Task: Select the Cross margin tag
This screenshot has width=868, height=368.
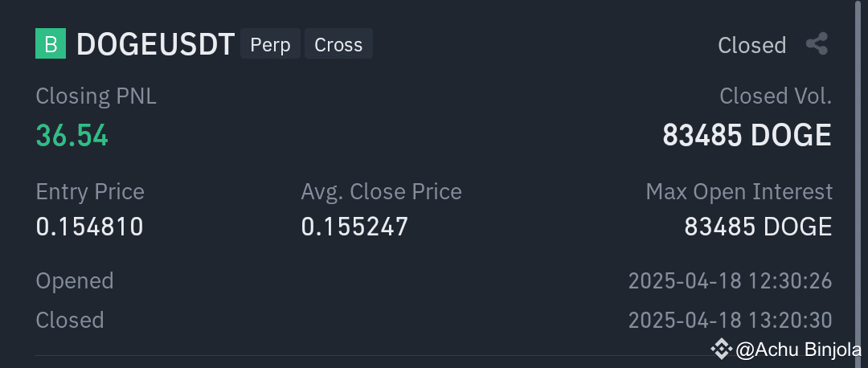Action: [x=338, y=43]
